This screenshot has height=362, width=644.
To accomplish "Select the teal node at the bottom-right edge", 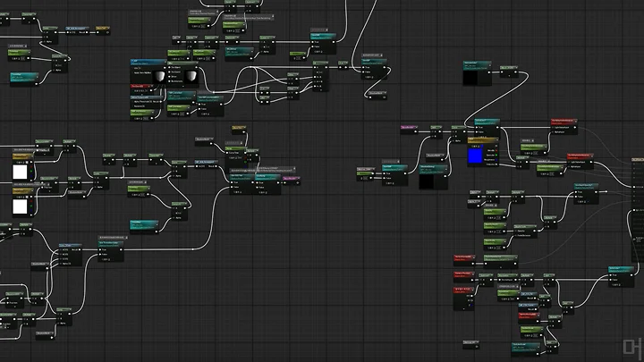I will pos(620,270).
